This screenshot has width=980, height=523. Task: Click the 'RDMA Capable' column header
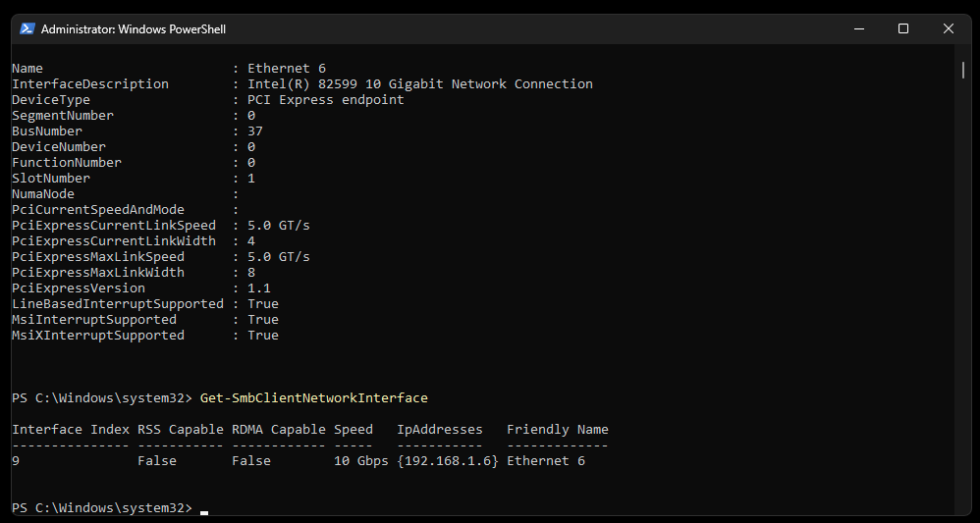[x=279, y=430]
